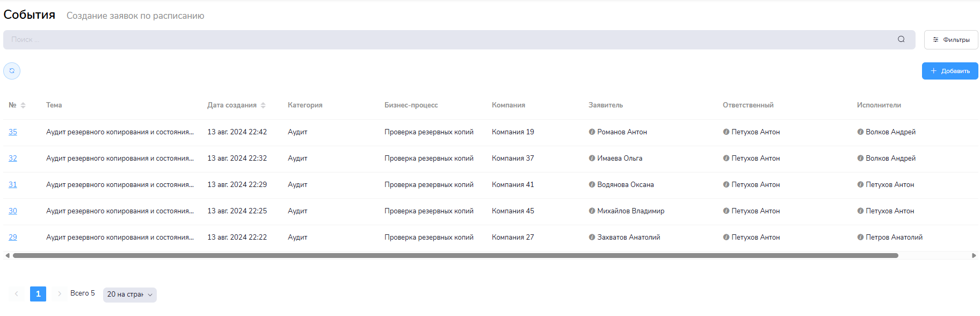Image resolution: width=980 pixels, height=316 pixels.
Task: Select page 1 in pagination
Action: (38, 293)
